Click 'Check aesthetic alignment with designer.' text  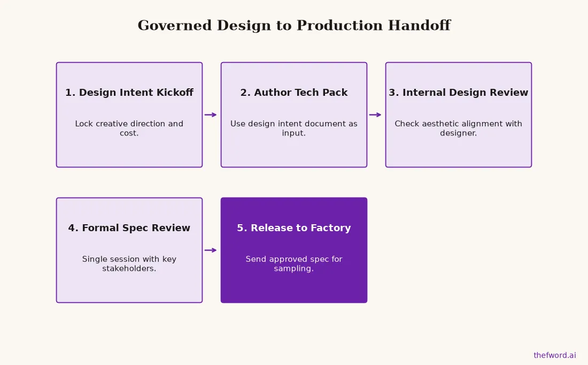(x=459, y=128)
